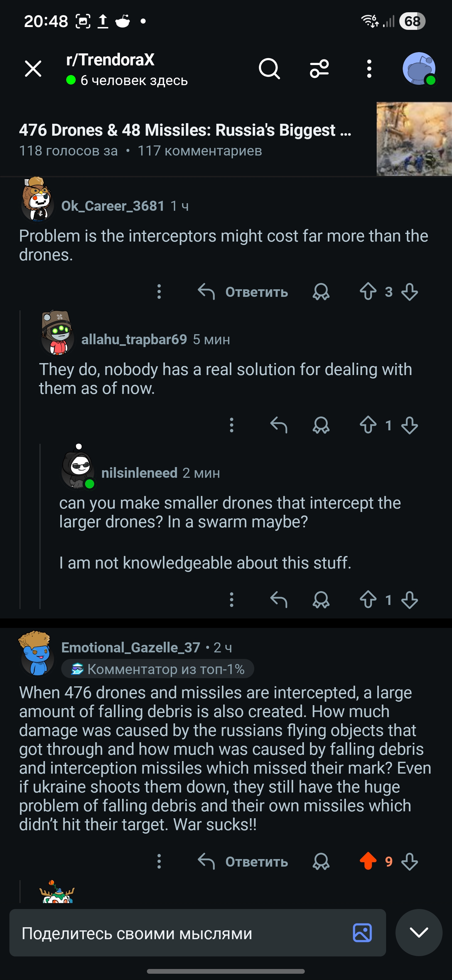Viewport: 452px width, 980px height.
Task: Expand options for Ok_Career_3681 comment
Action: [x=159, y=292]
